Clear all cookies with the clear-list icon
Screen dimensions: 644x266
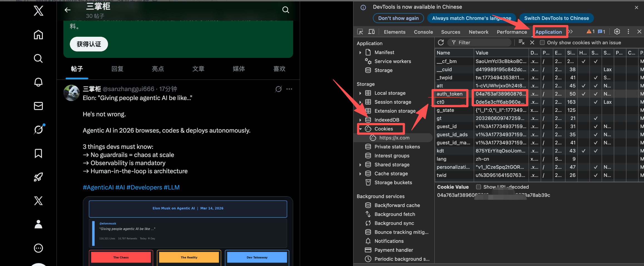521,42
